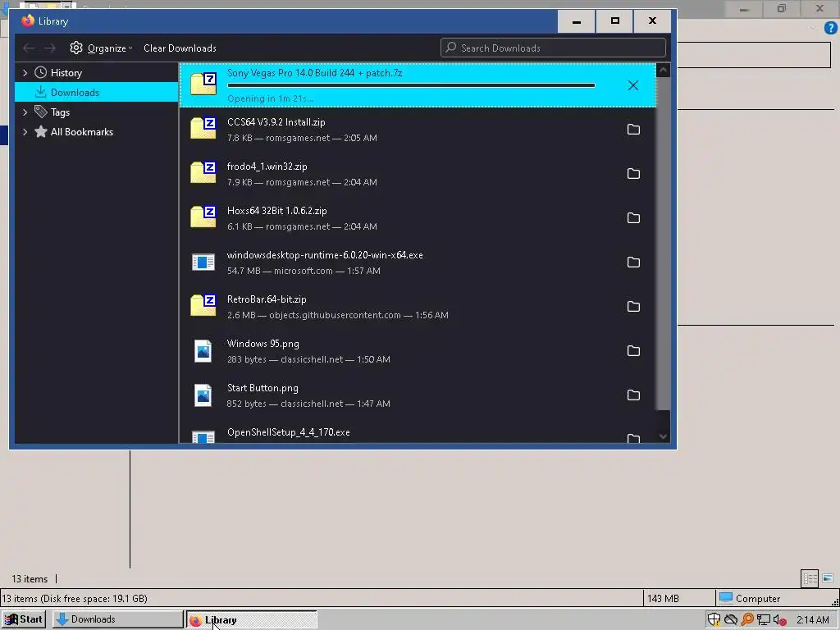Select RetroBar.64-bit.zip entry
This screenshot has width=840, height=630.
[x=418, y=307]
